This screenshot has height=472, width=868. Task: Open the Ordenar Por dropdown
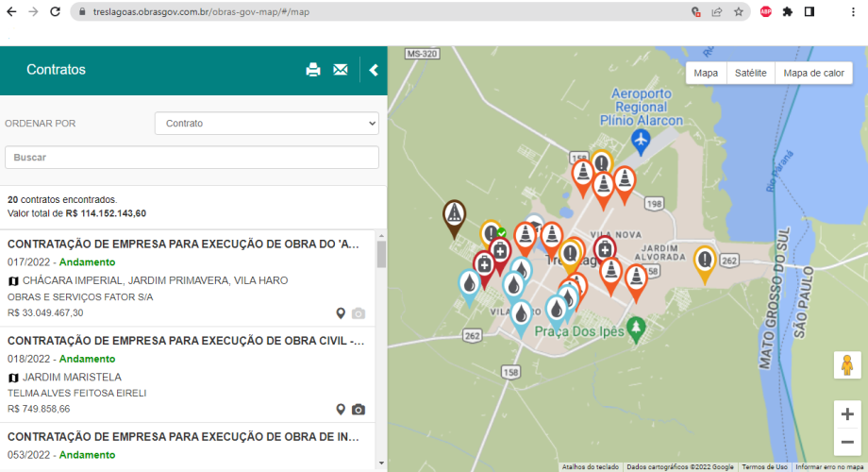(x=267, y=123)
